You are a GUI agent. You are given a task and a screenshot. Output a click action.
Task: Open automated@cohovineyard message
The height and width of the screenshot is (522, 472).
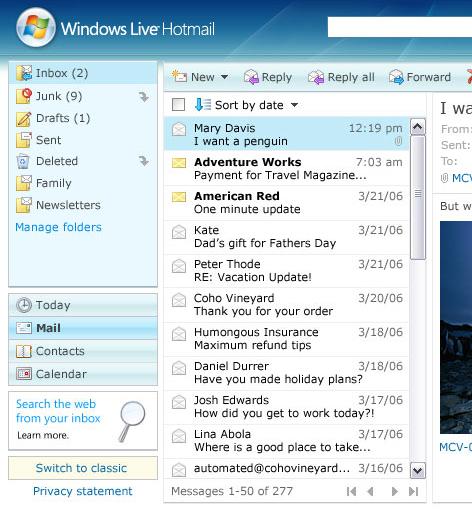coord(287,469)
